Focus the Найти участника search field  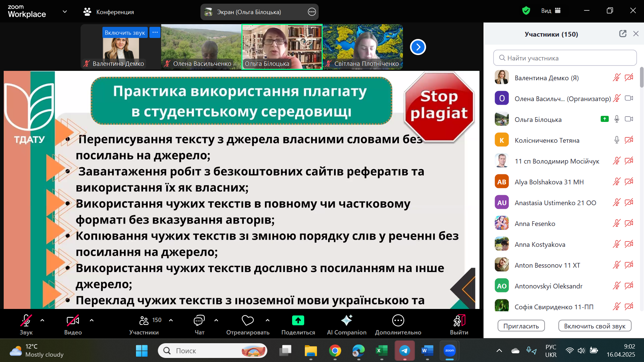(x=565, y=58)
